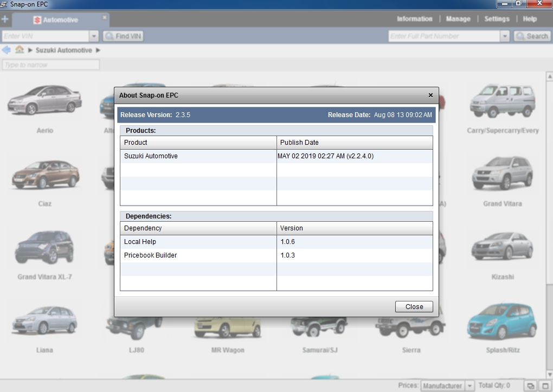This screenshot has width=553, height=392.
Task: Select the Suzuki Automotive breadcrumb
Action: point(63,50)
